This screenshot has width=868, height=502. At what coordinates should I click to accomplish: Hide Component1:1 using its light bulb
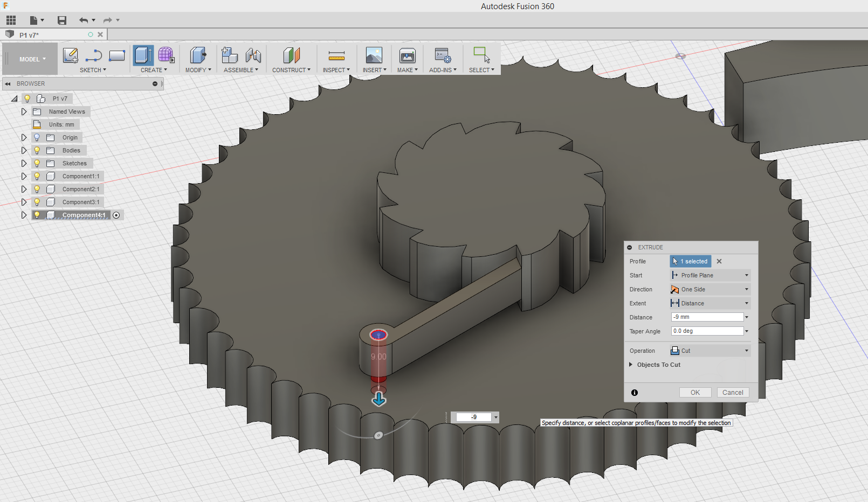(37, 176)
